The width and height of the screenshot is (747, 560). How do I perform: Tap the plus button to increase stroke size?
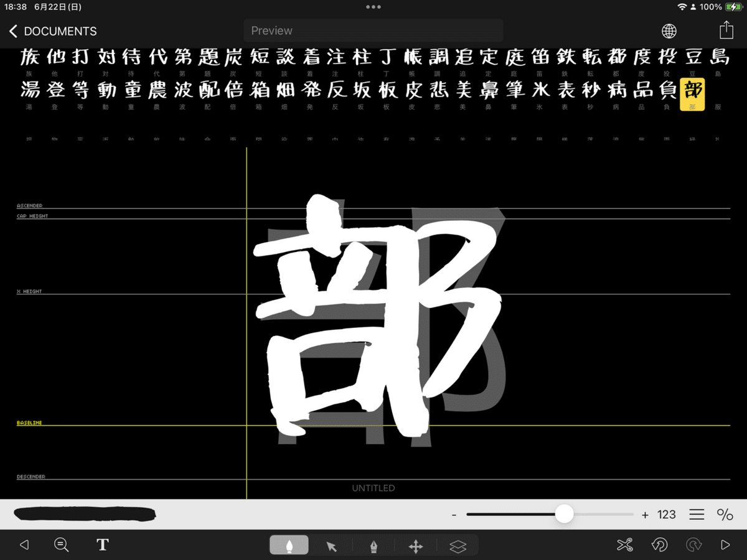tap(646, 515)
